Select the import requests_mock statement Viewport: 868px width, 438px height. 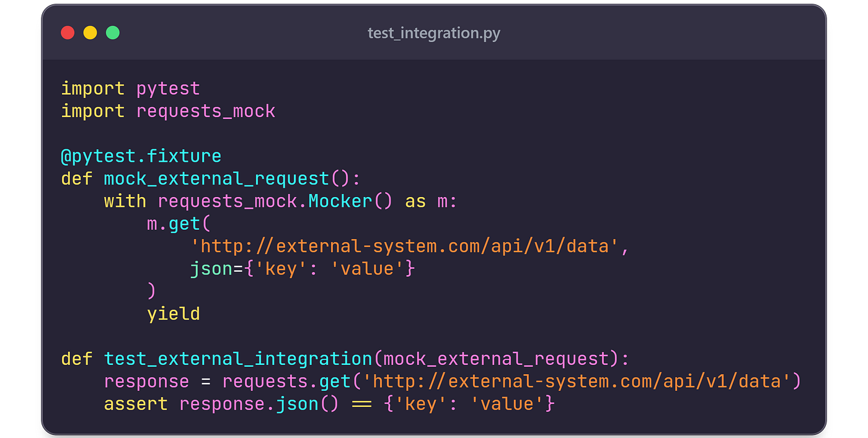tap(167, 110)
